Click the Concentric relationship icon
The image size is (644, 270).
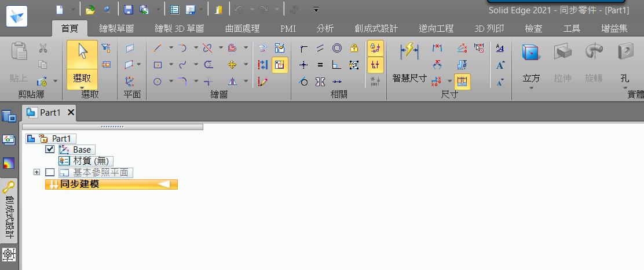pos(337,49)
